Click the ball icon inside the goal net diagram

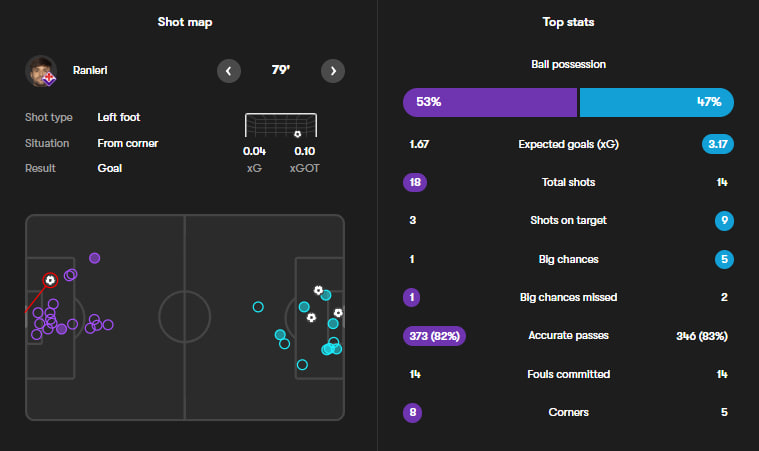pyautogui.click(x=297, y=134)
